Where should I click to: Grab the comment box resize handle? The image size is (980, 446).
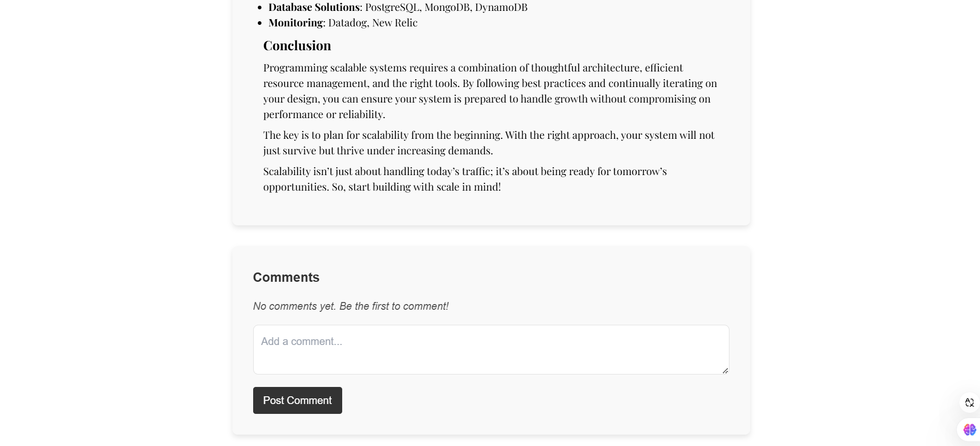(x=725, y=370)
